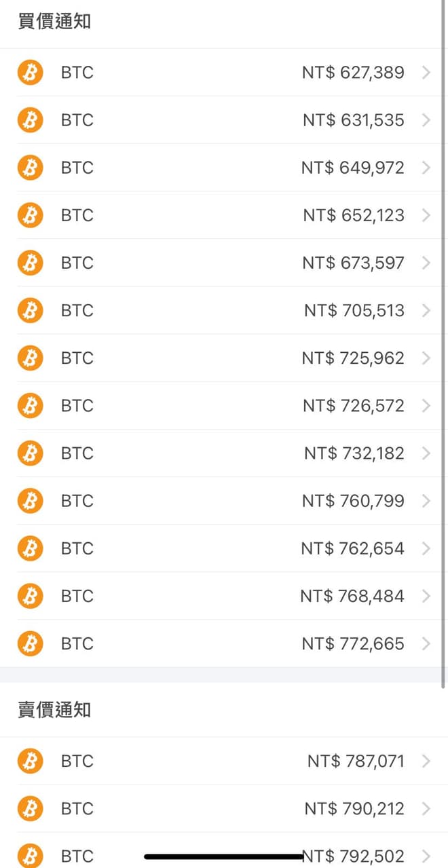Tap BTC label on NT$ 790,212 row
Viewport: 448px width, 868px height.
(77, 808)
